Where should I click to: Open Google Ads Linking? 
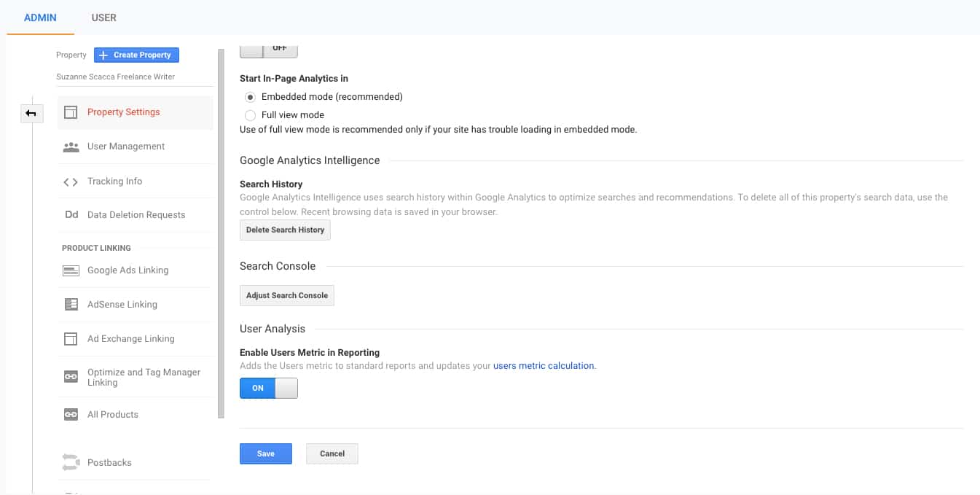(71, 270)
